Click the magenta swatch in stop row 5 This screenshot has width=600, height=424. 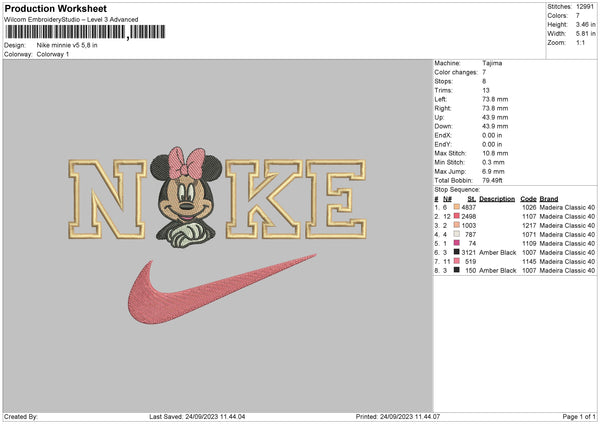[457, 243]
